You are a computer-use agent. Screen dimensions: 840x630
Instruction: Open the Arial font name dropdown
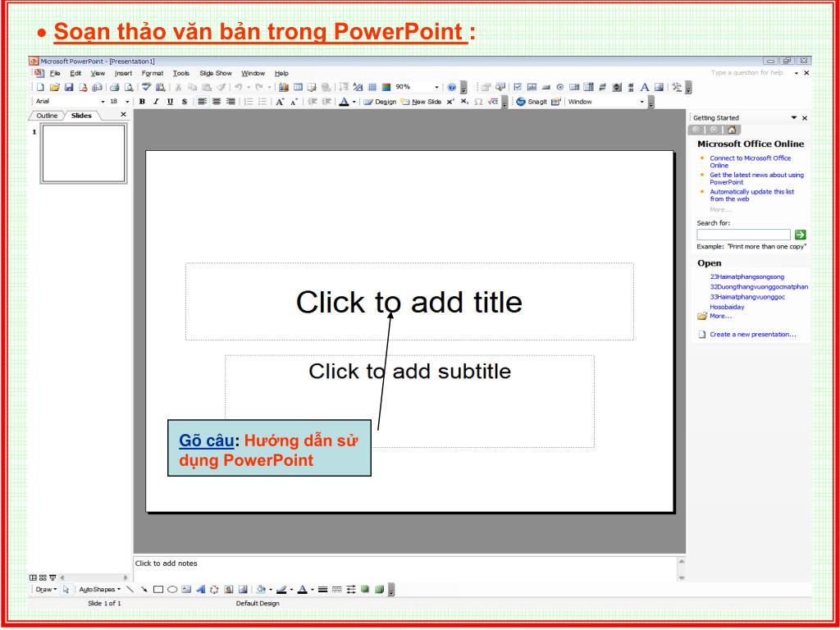click(x=103, y=102)
